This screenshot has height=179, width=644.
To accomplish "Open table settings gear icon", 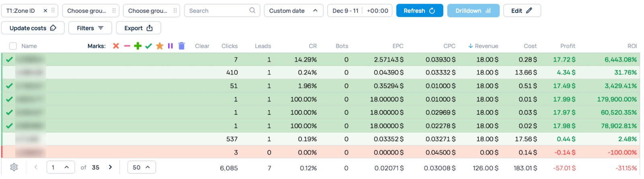I will [14, 167].
